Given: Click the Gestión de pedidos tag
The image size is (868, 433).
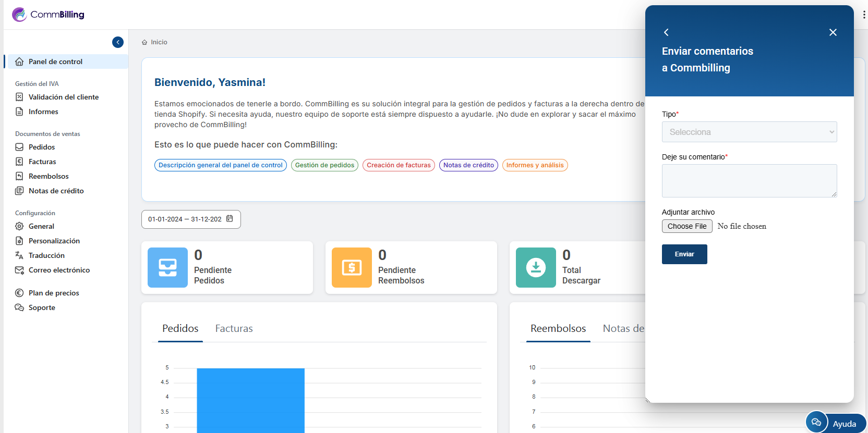Looking at the screenshot, I should [324, 165].
